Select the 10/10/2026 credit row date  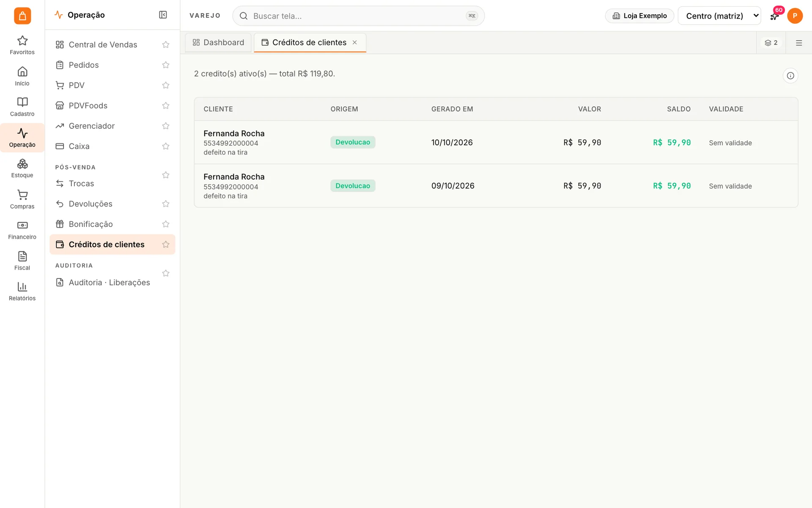(x=452, y=143)
